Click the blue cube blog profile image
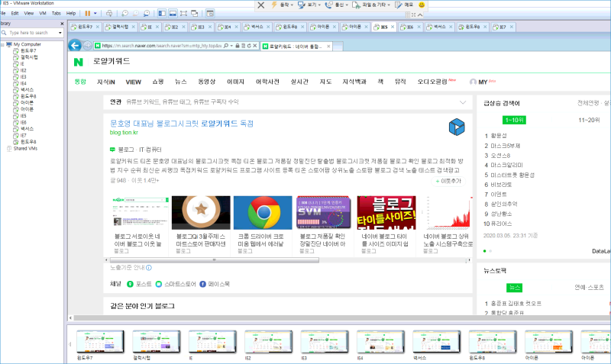Viewport: 611px width, 364px height. pyautogui.click(x=457, y=127)
